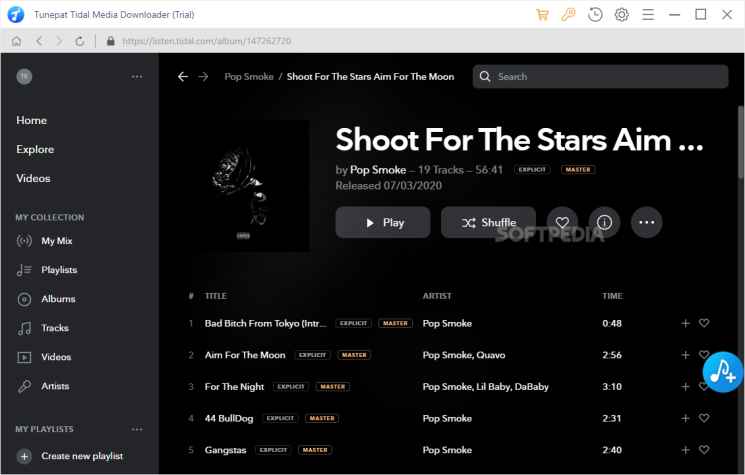Open album more options ellipsis button
Image resolution: width=745 pixels, height=475 pixels.
click(646, 222)
